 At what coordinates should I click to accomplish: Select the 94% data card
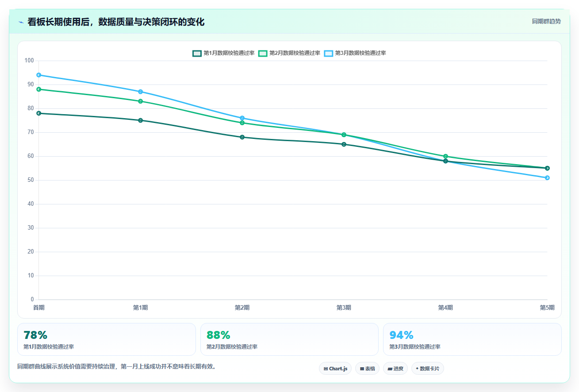pos(472,339)
